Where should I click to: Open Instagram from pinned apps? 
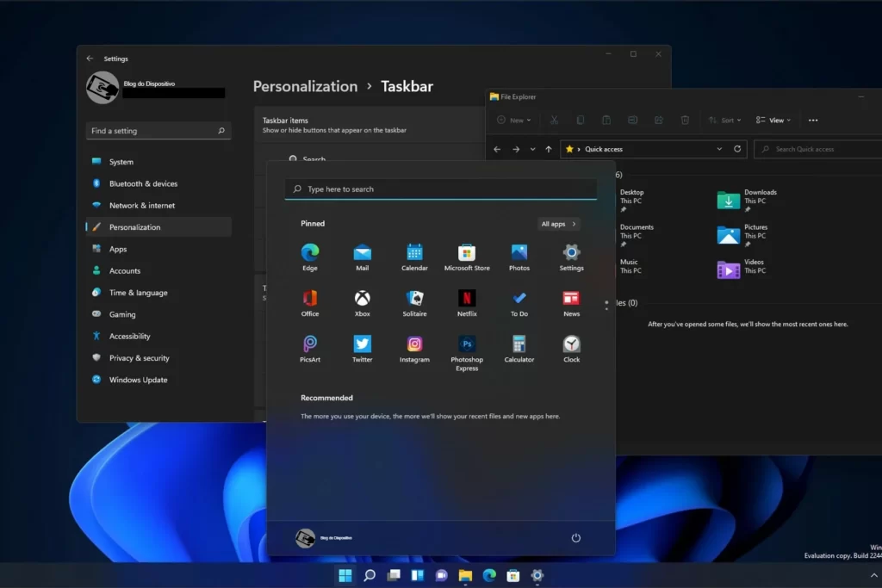[414, 349]
